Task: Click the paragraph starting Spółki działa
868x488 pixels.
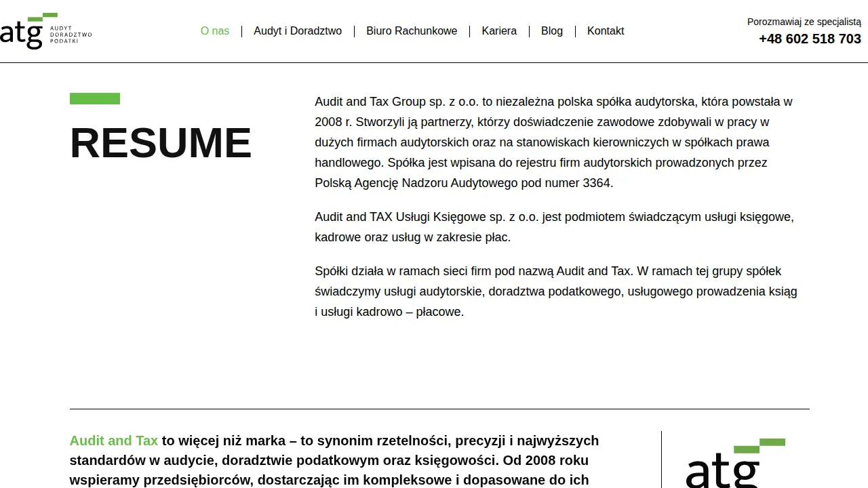Action: click(556, 291)
